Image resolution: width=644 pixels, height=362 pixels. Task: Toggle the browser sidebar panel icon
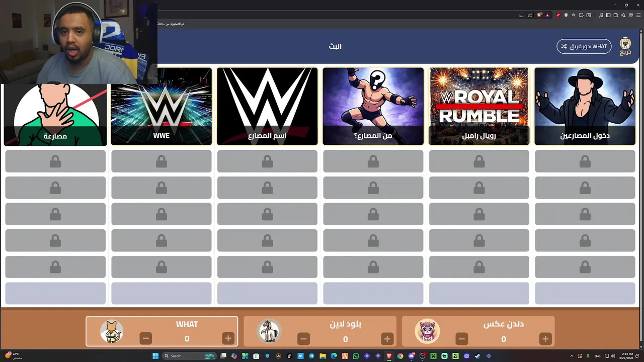608,15
